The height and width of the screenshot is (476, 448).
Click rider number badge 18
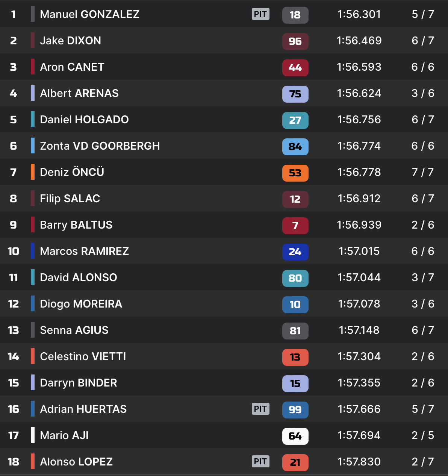(295, 15)
